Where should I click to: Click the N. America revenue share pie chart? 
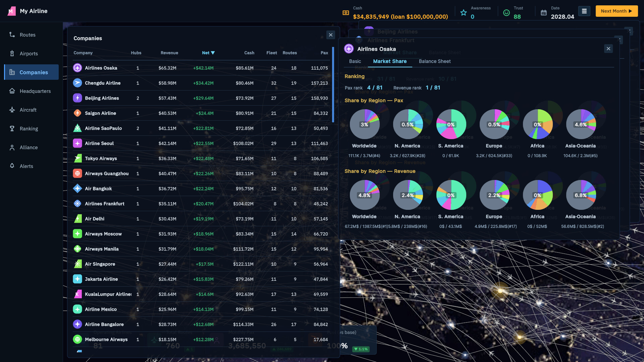click(x=408, y=195)
